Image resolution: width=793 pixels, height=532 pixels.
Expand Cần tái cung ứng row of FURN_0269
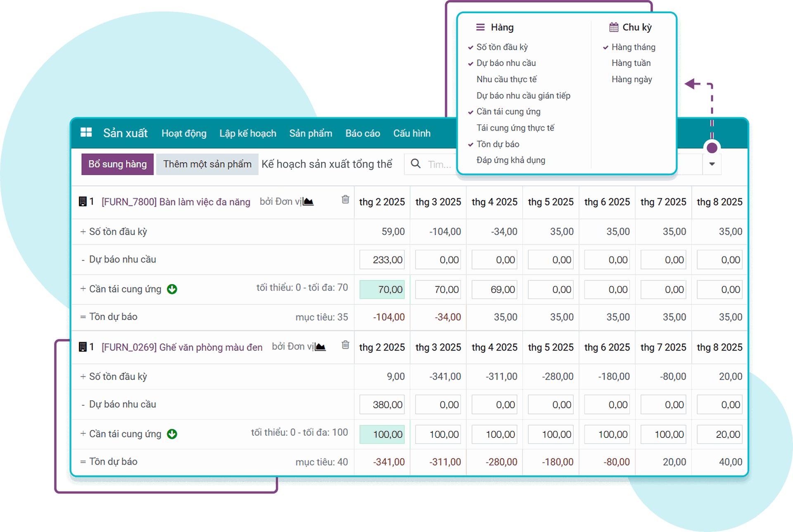(83, 434)
